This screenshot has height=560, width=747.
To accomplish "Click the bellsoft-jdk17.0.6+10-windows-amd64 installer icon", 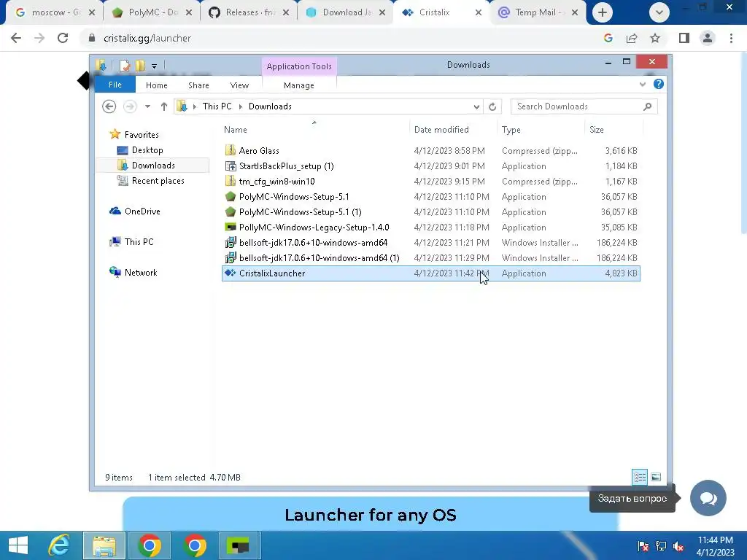I will 231,242.
